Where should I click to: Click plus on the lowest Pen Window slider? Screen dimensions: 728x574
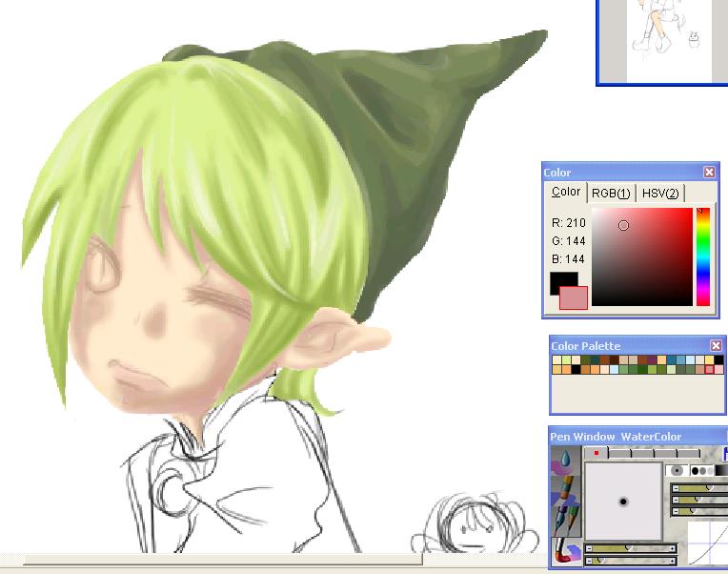(673, 561)
